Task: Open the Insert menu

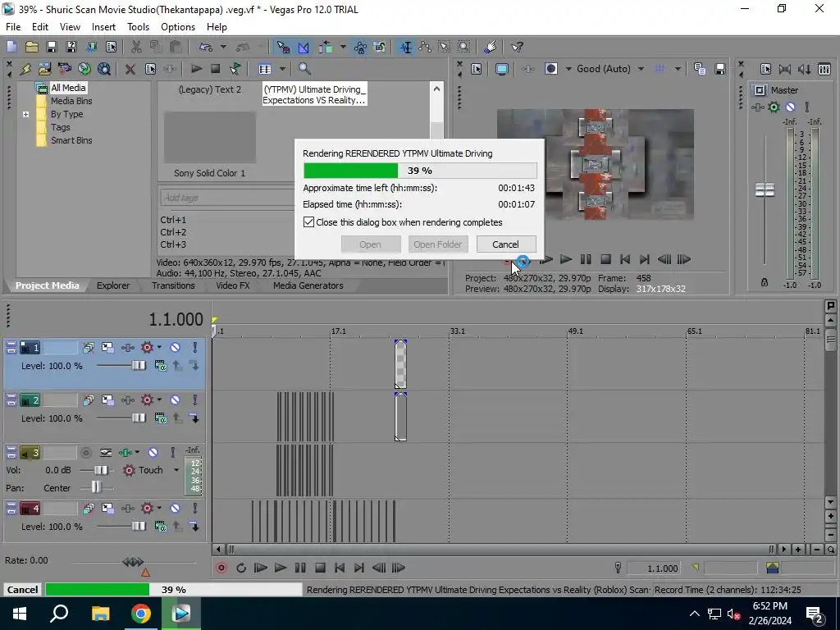Action: point(103,27)
